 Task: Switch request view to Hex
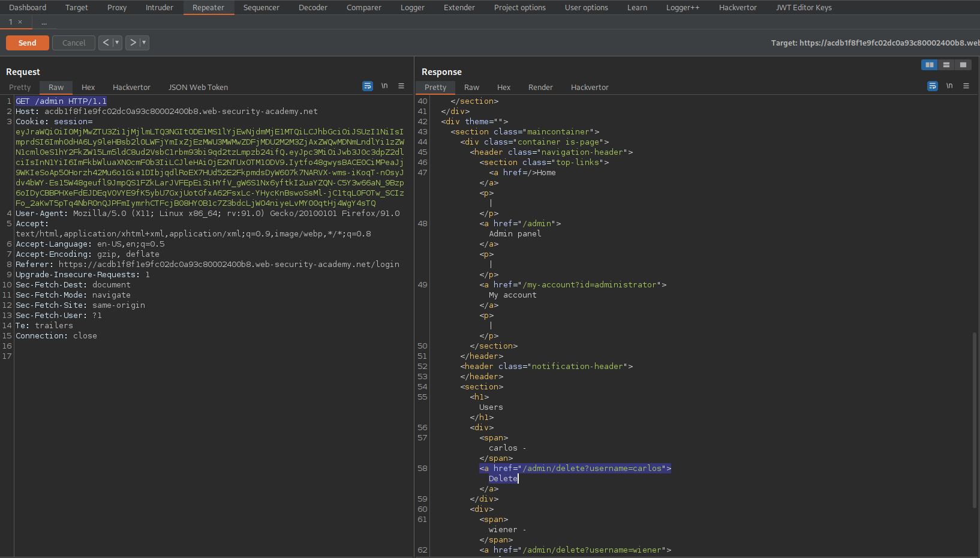click(88, 88)
